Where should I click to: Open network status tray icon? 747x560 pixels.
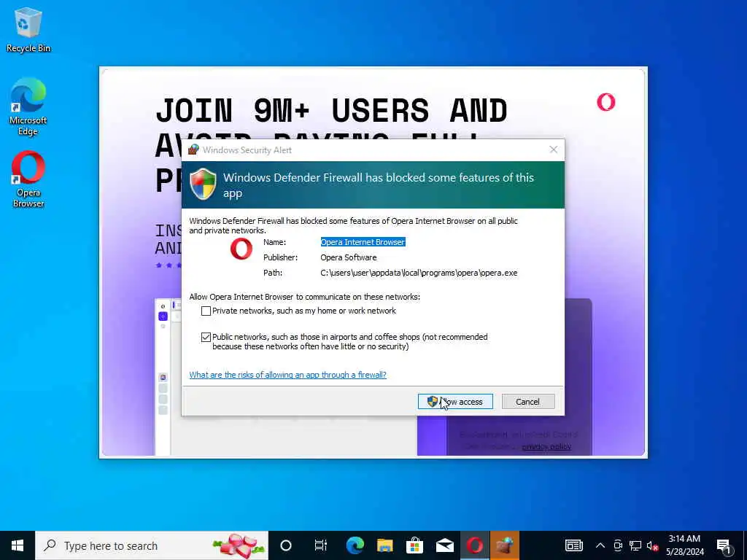point(635,545)
